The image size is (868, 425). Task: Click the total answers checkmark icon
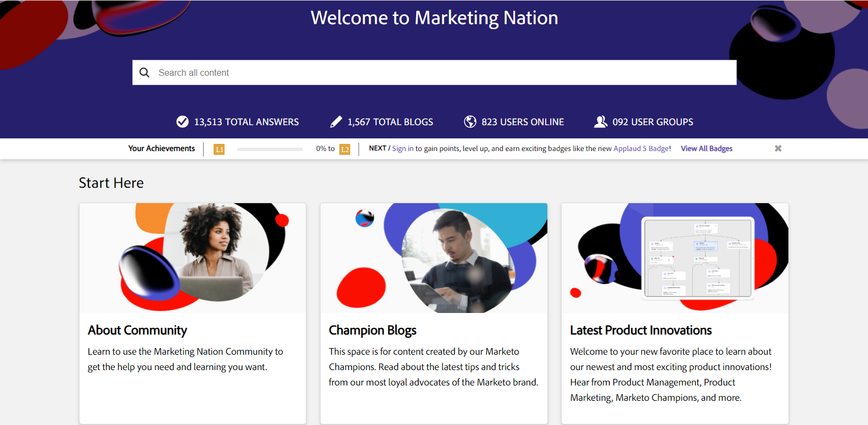[x=182, y=122]
